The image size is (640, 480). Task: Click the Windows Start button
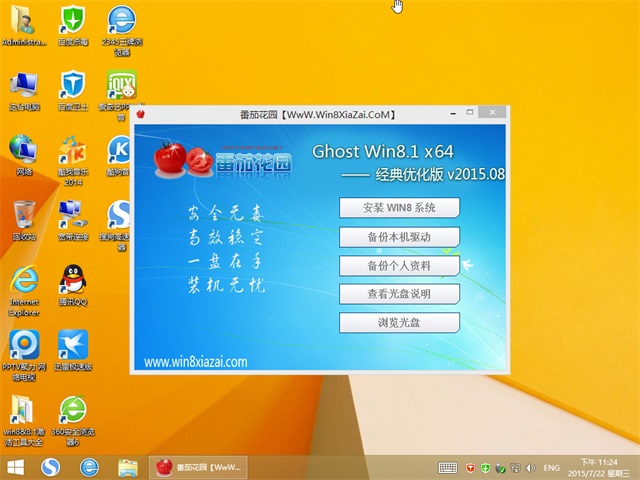pyautogui.click(x=16, y=467)
